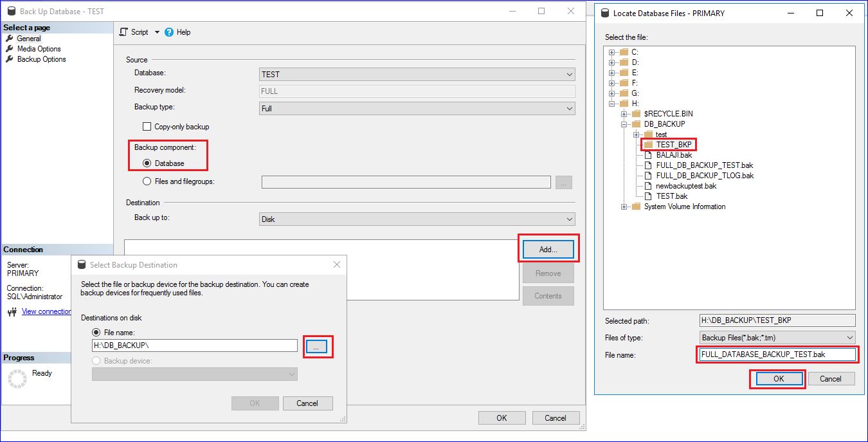Open Help via the question mark icon

[169, 32]
